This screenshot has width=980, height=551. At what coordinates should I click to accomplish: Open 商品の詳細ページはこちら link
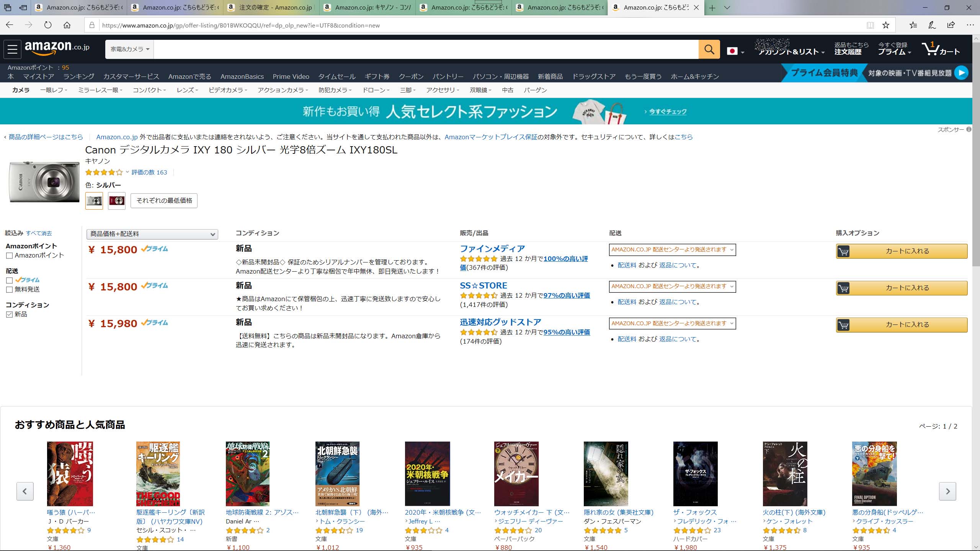tap(46, 137)
